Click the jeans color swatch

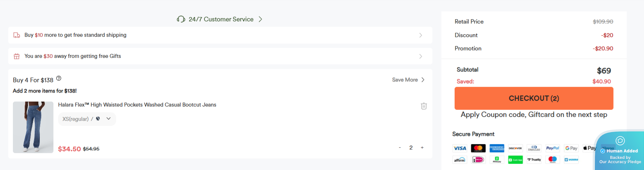click(x=98, y=119)
